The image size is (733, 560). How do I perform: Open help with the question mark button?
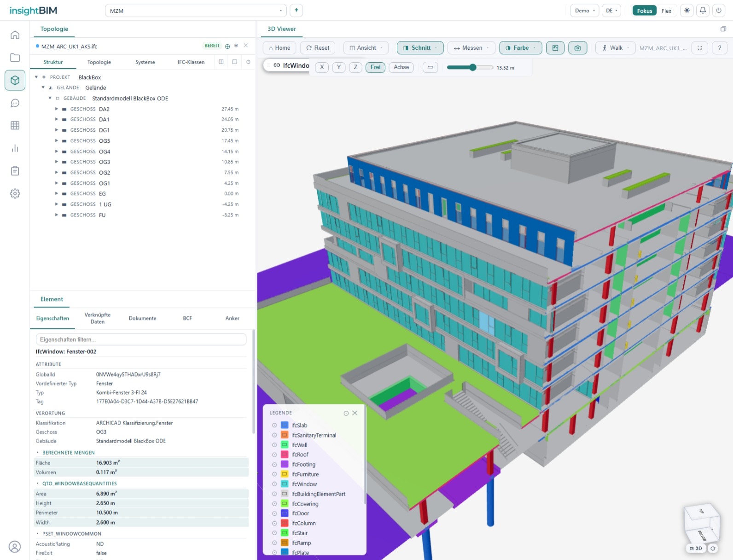tap(719, 48)
